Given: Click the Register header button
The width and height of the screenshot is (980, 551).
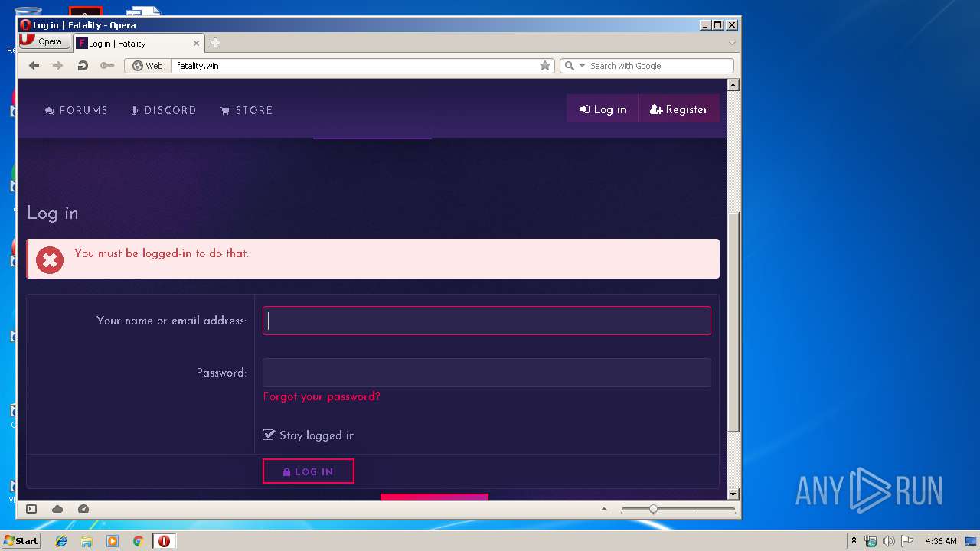Looking at the screenshot, I should click(679, 109).
